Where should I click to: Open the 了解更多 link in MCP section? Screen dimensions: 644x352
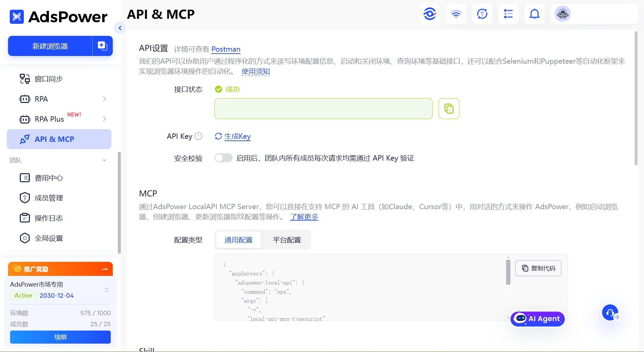point(304,217)
